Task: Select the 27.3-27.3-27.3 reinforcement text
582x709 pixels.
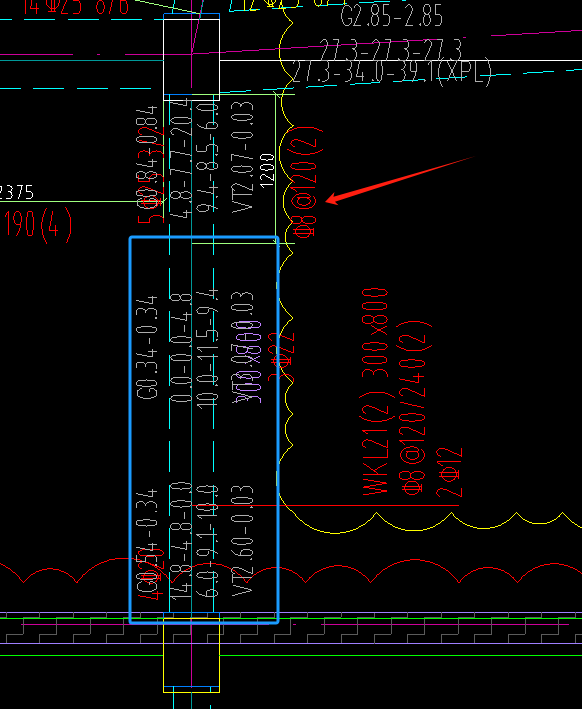Action: coord(391,49)
